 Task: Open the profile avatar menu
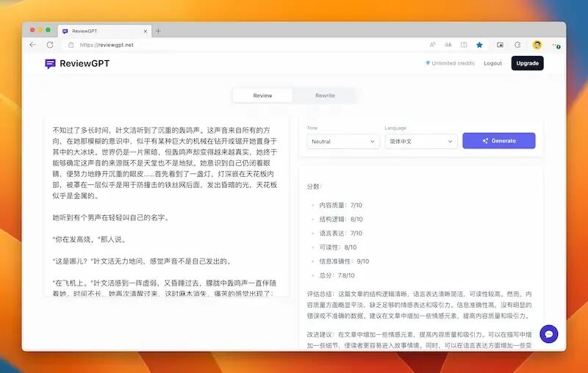[537, 45]
